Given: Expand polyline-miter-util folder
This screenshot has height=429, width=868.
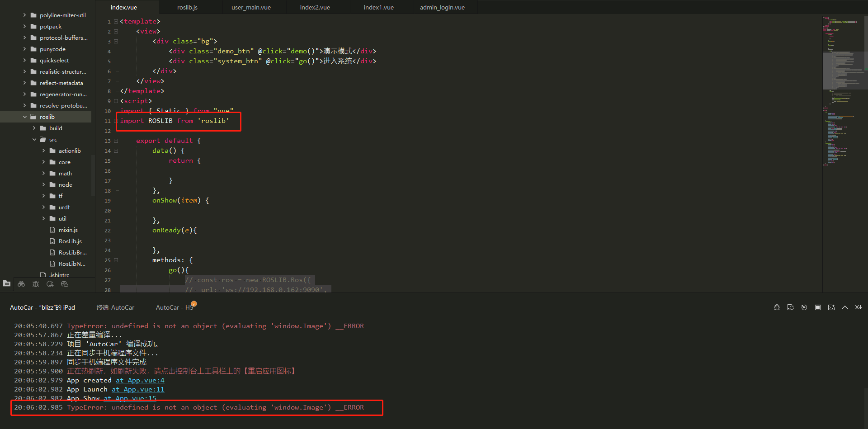Looking at the screenshot, I should pyautogui.click(x=24, y=15).
